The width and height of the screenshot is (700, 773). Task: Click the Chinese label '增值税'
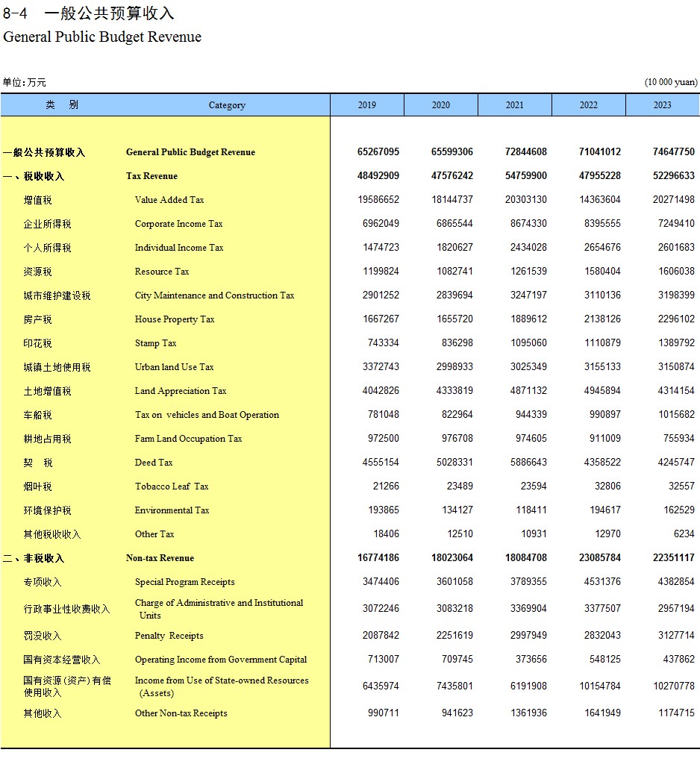click(37, 200)
